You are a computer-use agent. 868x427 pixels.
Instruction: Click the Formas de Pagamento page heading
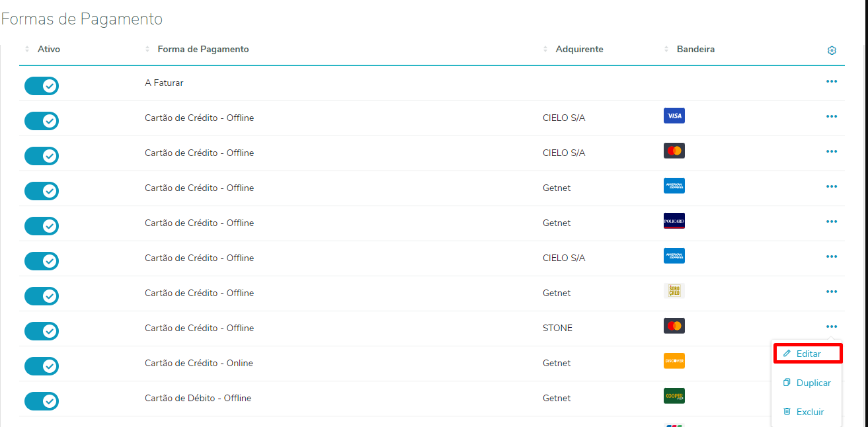click(x=82, y=19)
